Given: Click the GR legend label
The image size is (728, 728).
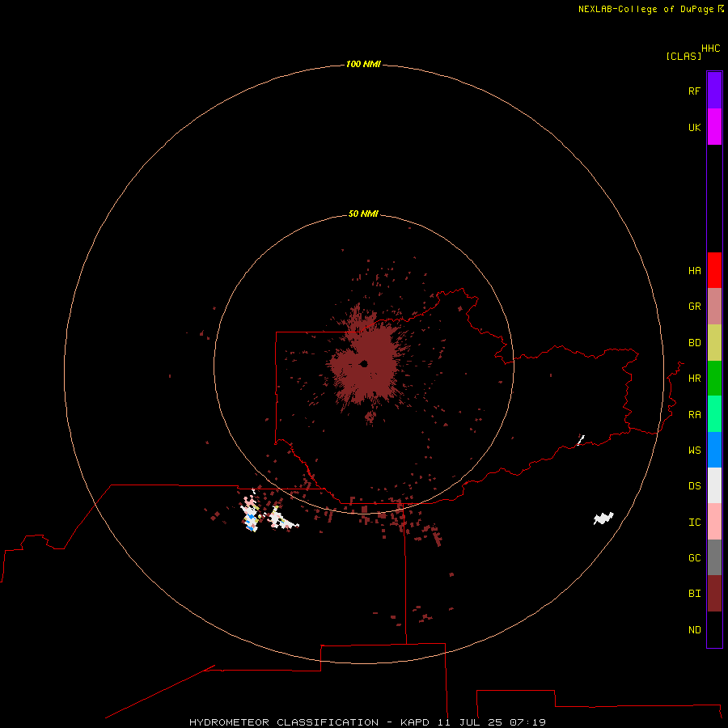Looking at the screenshot, I should pyautogui.click(x=694, y=307).
